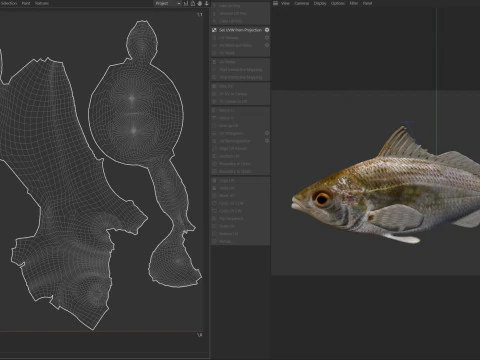The width and height of the screenshot is (480, 360).
Task: Open the Options menu in 3D viewport
Action: 338,3
